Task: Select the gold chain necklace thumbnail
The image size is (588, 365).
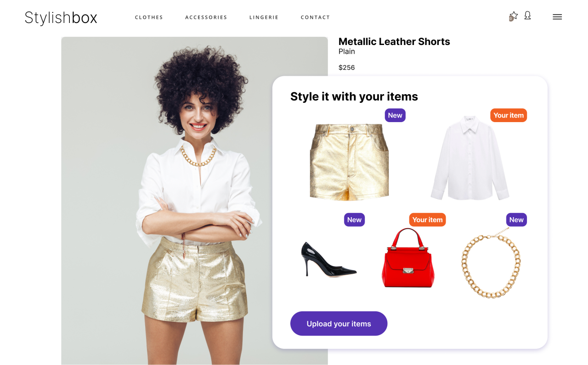Action: click(491, 263)
